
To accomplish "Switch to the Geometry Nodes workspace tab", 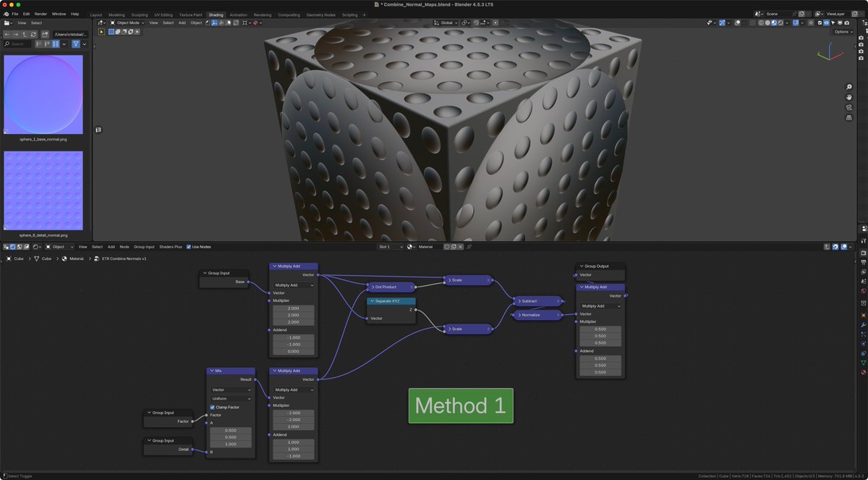I will click(x=321, y=14).
